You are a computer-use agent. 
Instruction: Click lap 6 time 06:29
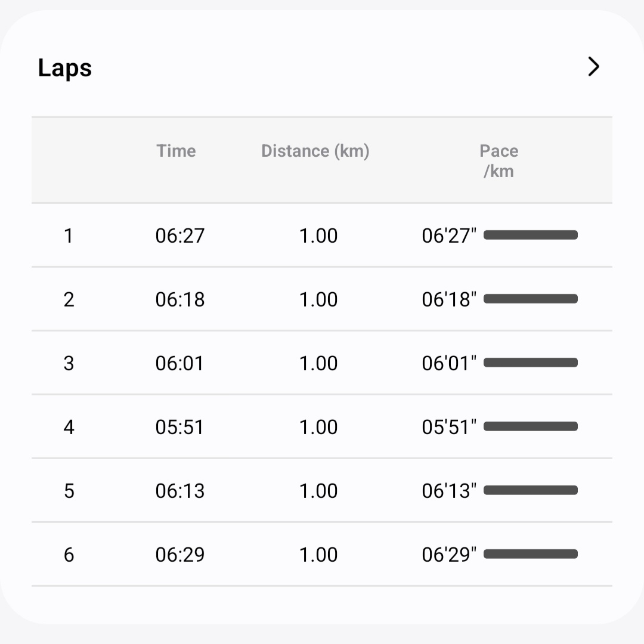[x=180, y=555]
